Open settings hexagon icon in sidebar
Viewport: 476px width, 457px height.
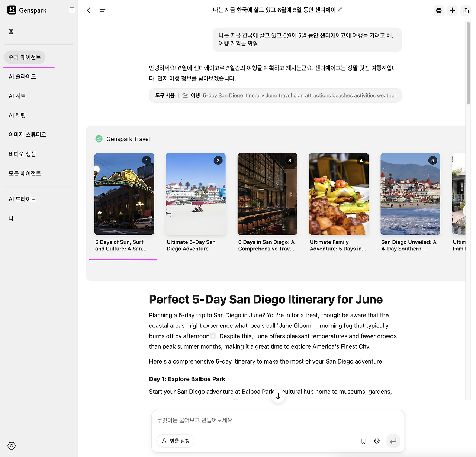click(x=12, y=446)
